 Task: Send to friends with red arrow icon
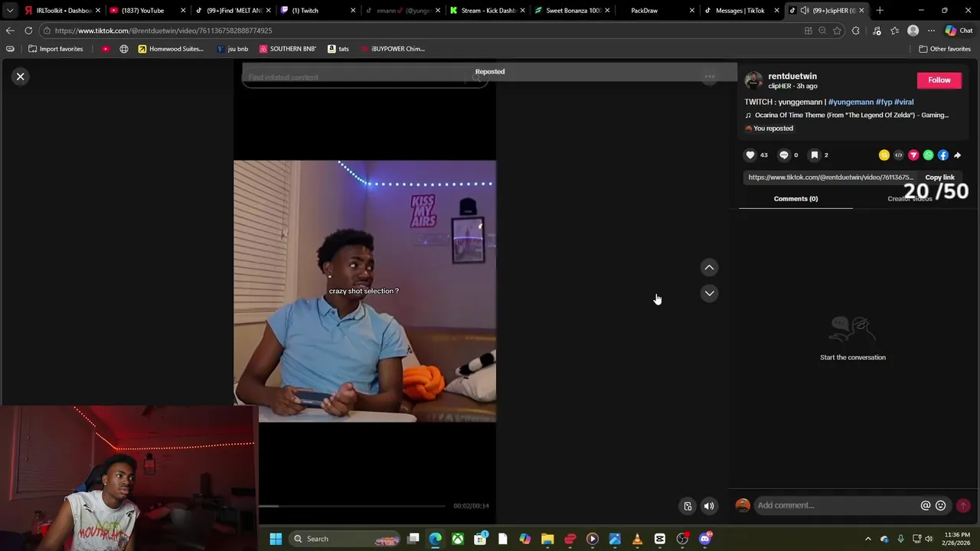click(913, 155)
